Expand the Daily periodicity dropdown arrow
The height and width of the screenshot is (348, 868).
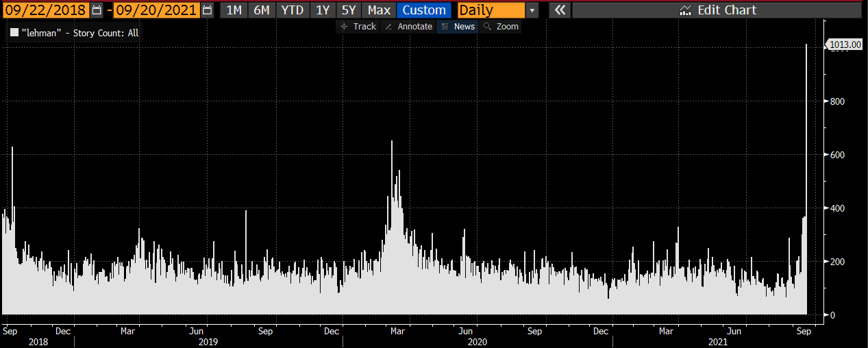pos(532,10)
